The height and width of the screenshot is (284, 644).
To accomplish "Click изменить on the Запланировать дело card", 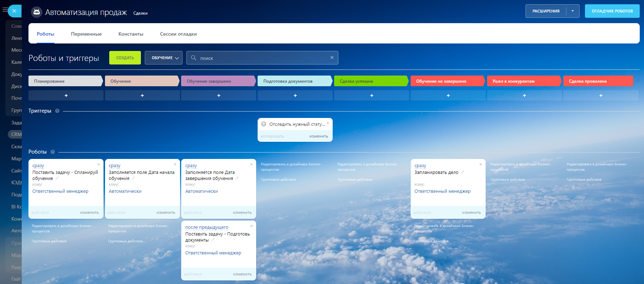I will [471, 212].
